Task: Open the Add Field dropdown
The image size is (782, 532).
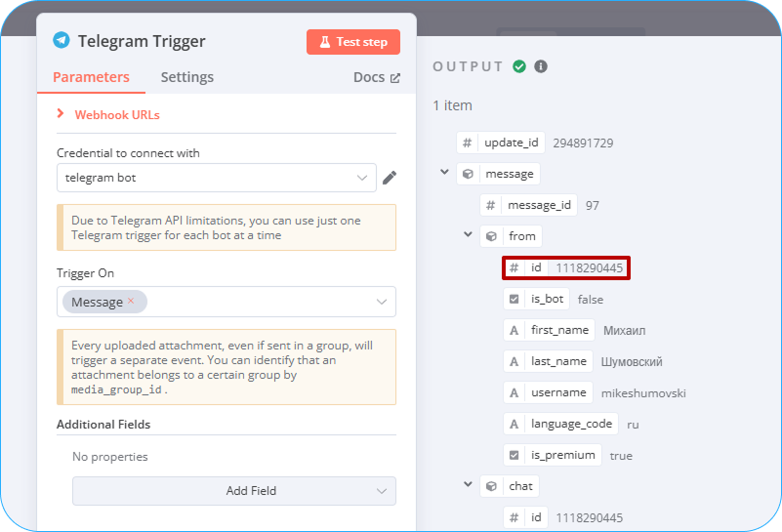Action: pos(234,491)
